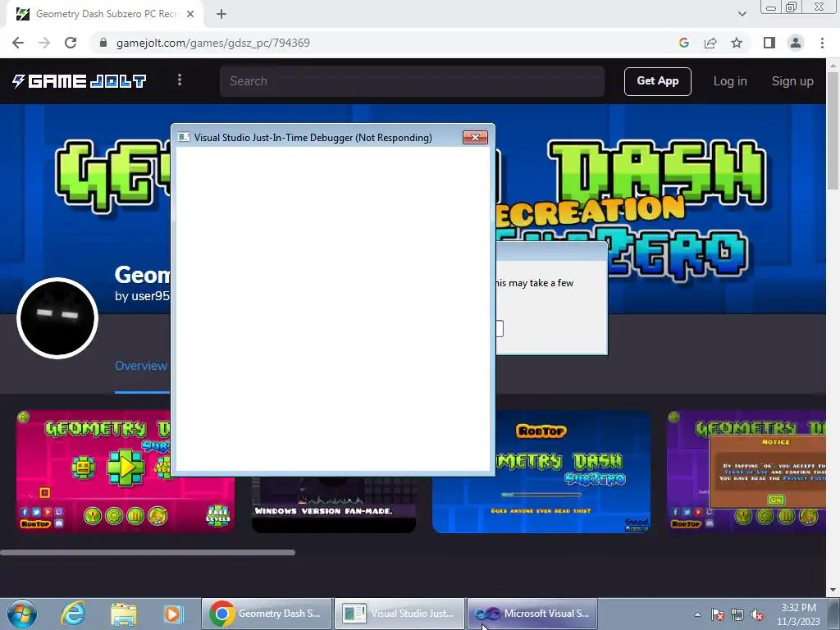Close the Geometry Dash Subzero tab
Viewport: 840px width, 630px height.
point(190,14)
